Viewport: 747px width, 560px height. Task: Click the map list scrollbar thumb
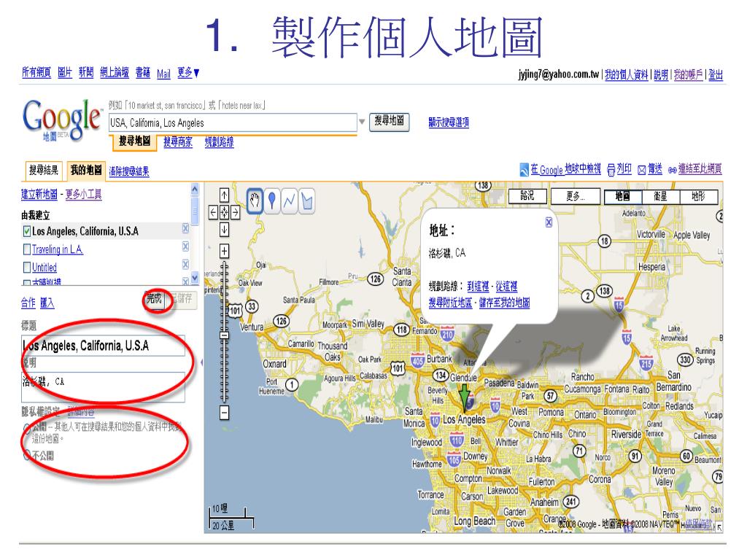(195, 211)
